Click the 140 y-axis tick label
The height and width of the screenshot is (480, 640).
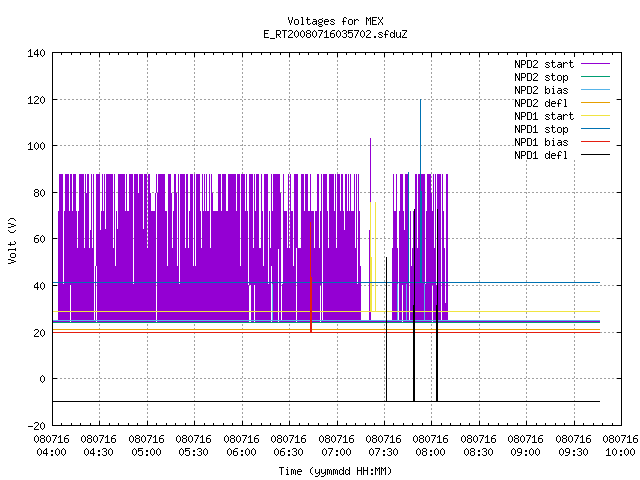coord(36,53)
